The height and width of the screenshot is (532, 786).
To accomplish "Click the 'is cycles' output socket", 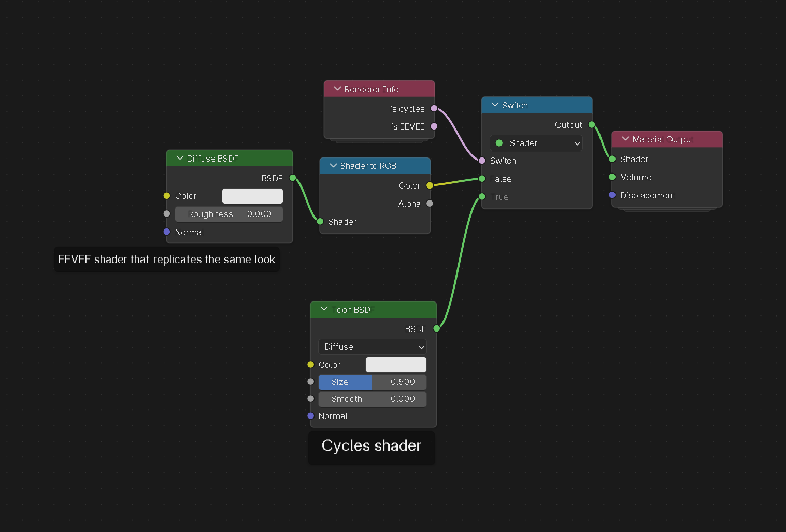I will 434,108.
